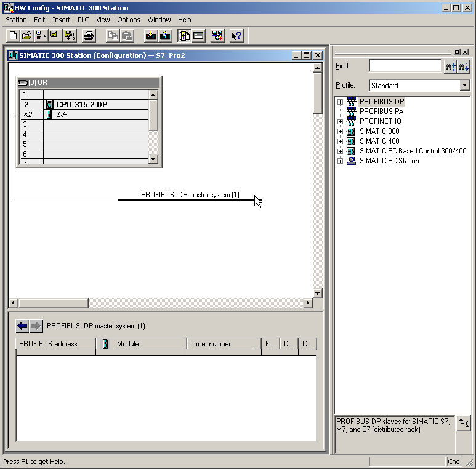The image size is (476, 469).
Task: Open the Help menu
Action: click(185, 20)
